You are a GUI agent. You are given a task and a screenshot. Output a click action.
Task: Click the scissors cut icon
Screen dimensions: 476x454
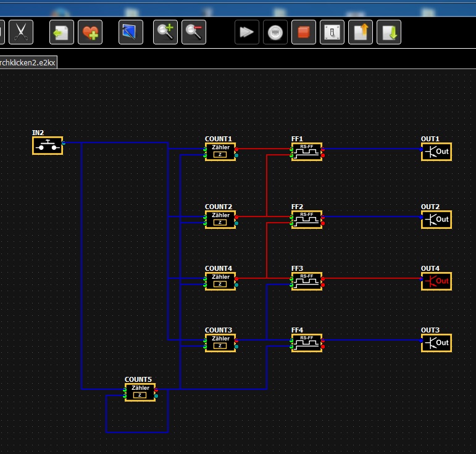[x=22, y=32]
